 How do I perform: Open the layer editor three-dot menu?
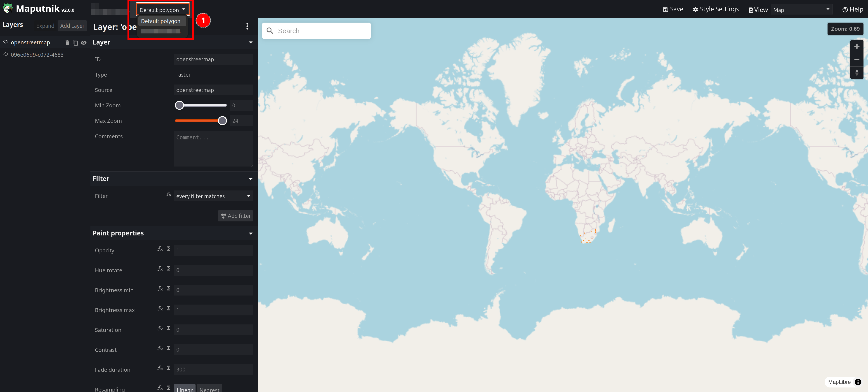[x=247, y=26]
